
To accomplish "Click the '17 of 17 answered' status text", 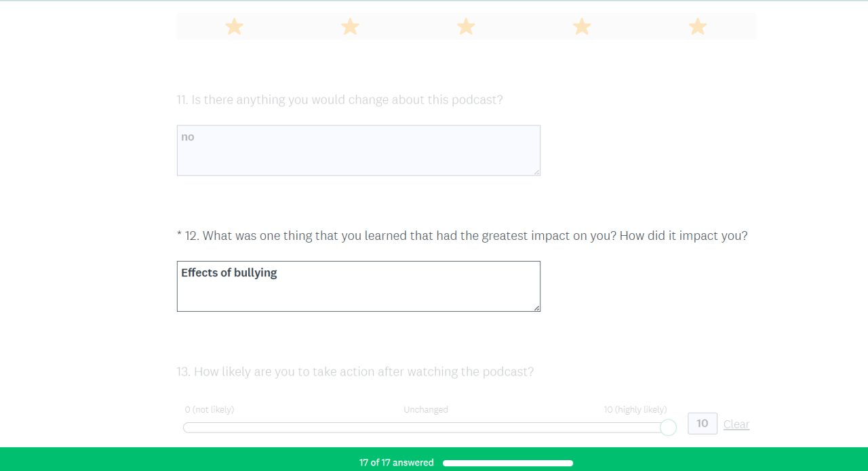I will coord(397,463).
